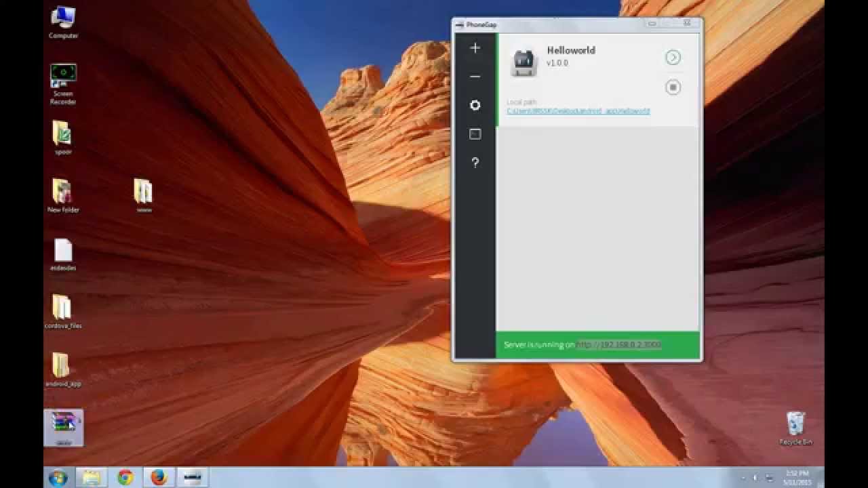
Task: Select the www folder on desktop
Action: pos(144,196)
